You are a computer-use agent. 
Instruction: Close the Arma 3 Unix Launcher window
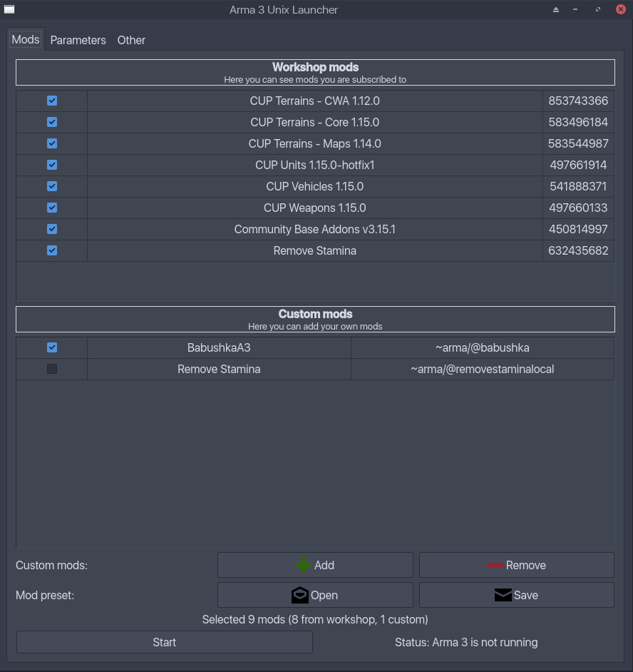coord(621,9)
